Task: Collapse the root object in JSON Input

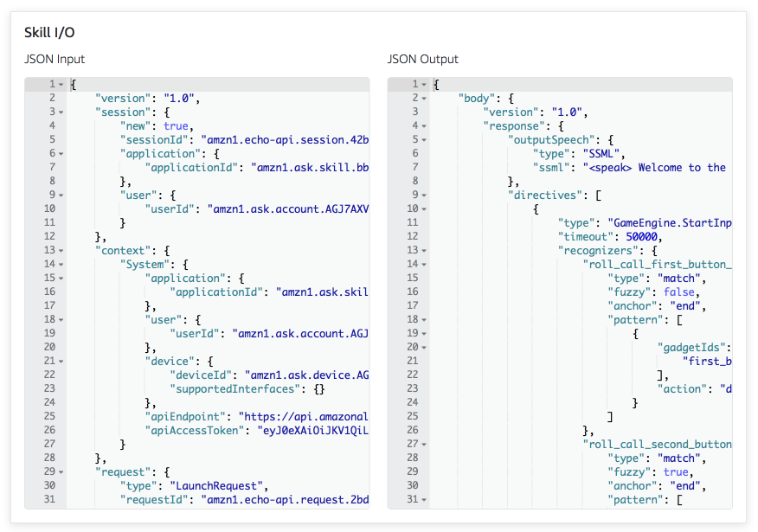Action: coord(61,84)
